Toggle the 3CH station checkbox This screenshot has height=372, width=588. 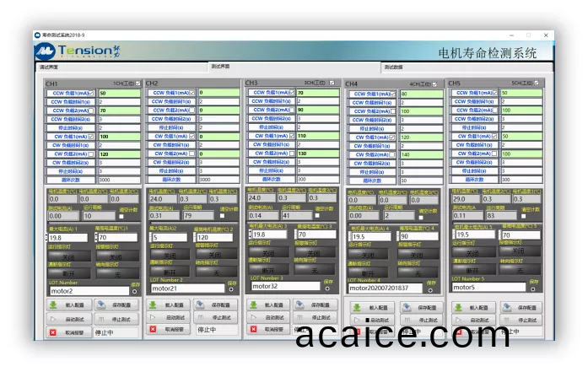click(x=332, y=83)
